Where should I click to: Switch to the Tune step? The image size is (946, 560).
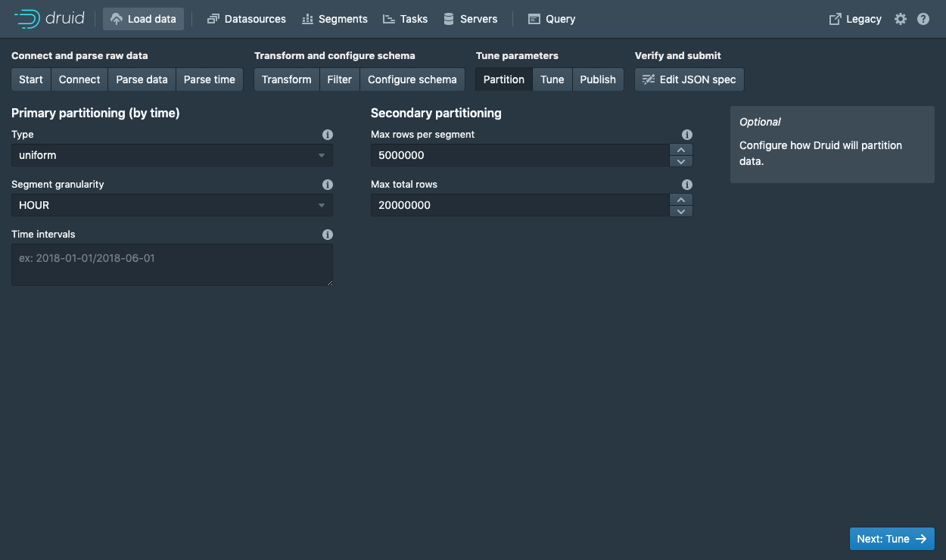tap(552, 79)
